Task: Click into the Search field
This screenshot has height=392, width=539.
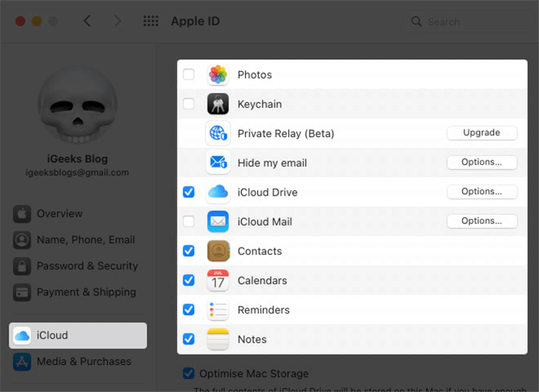Action: coord(467,22)
